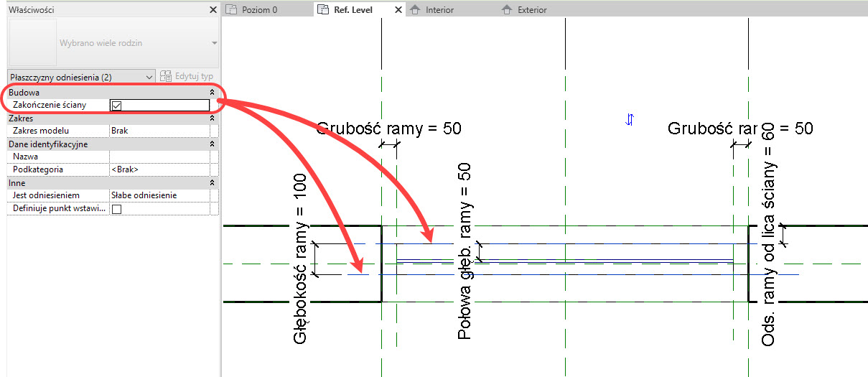868x377 pixels.
Task: Switch to the Poziom 0 tab
Action: pyautogui.click(x=260, y=10)
